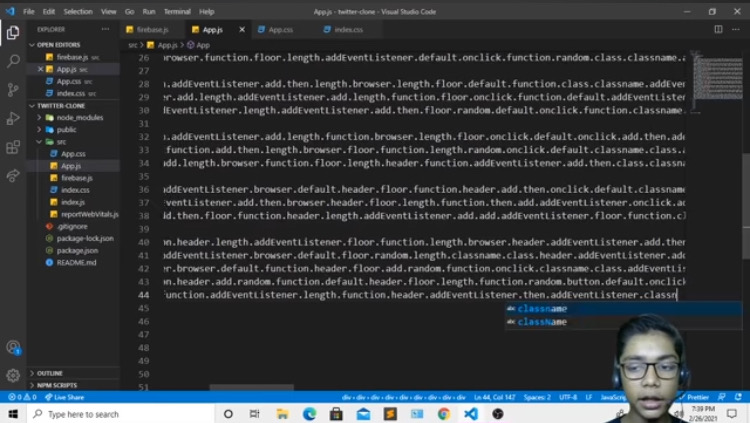Click the errors and warnings status indicator

(22, 397)
